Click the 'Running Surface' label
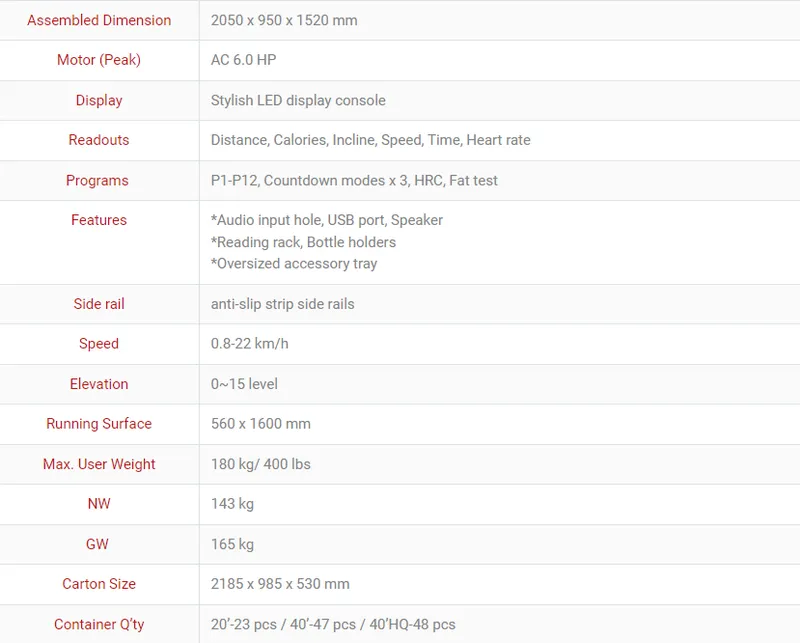 [x=99, y=424]
